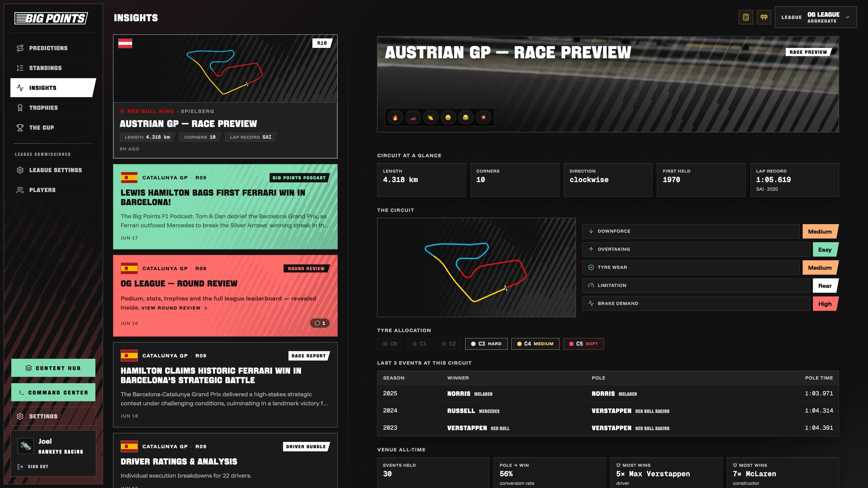
Task: Click the Sign Out arrow icon
Action: 20,467
